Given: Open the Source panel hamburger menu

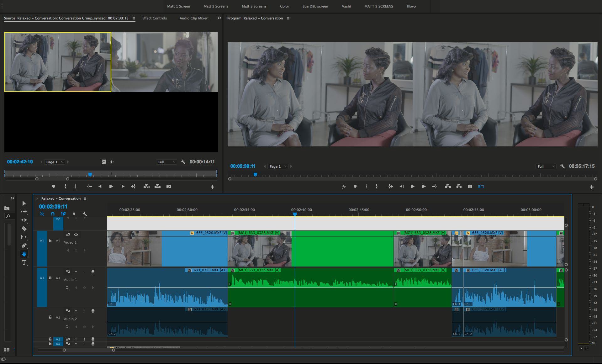Looking at the screenshot, I should coord(134,18).
